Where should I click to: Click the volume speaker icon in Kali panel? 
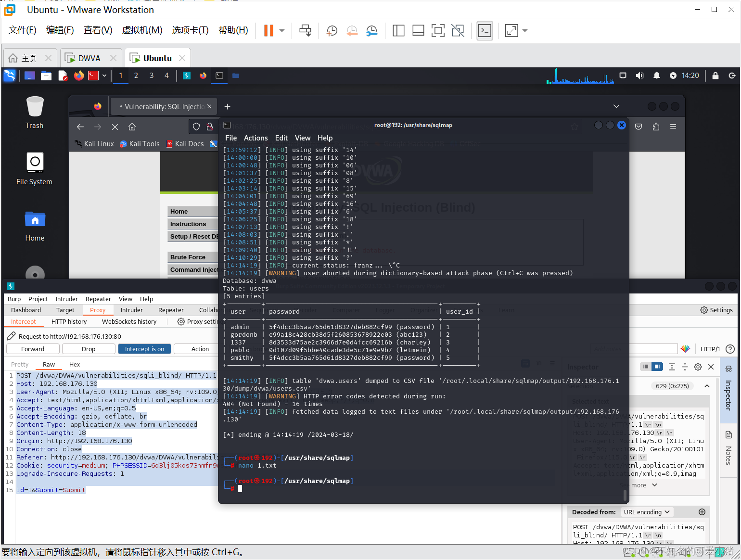click(x=639, y=76)
